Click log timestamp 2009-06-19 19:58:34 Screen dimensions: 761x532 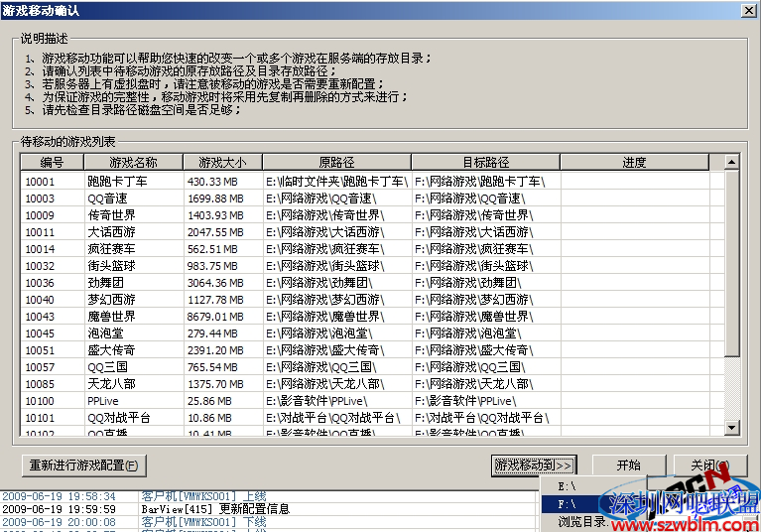59,496
